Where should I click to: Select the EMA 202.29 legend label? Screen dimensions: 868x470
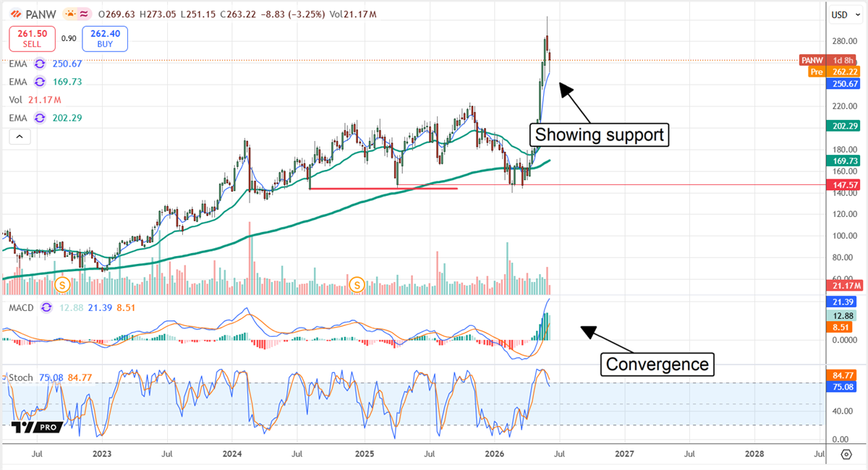(45, 118)
